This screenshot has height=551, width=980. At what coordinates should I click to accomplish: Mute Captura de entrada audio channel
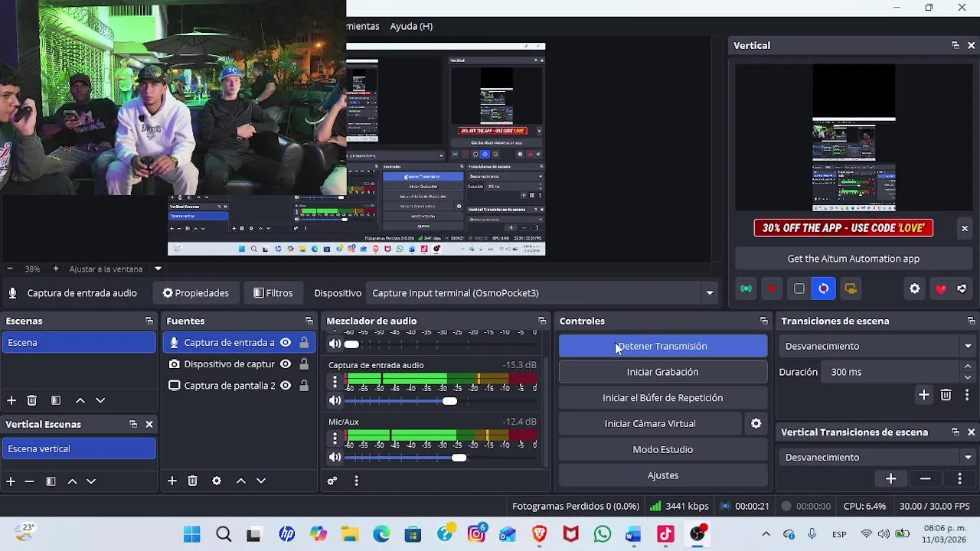click(335, 401)
